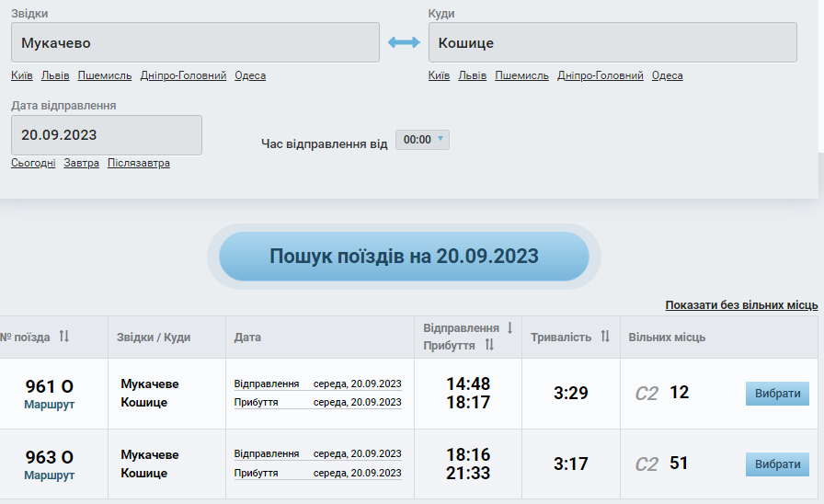The height and width of the screenshot is (504, 824).
Task: Set destination to Пшемисль
Action: tap(521, 75)
